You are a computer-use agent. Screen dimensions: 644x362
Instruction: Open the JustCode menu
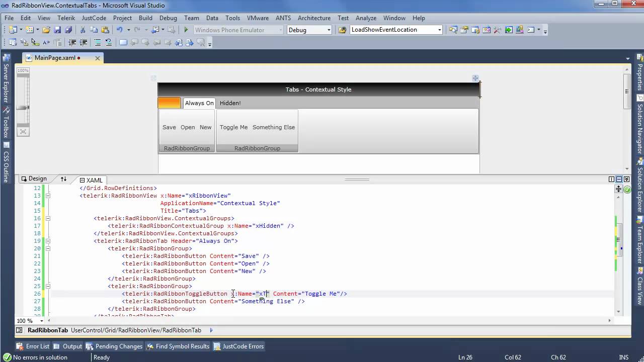(94, 18)
